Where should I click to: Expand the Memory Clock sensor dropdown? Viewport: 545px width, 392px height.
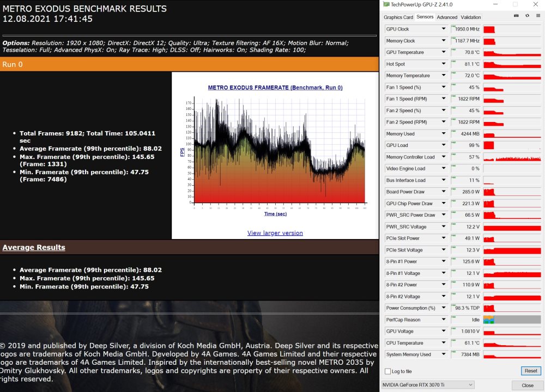point(444,41)
